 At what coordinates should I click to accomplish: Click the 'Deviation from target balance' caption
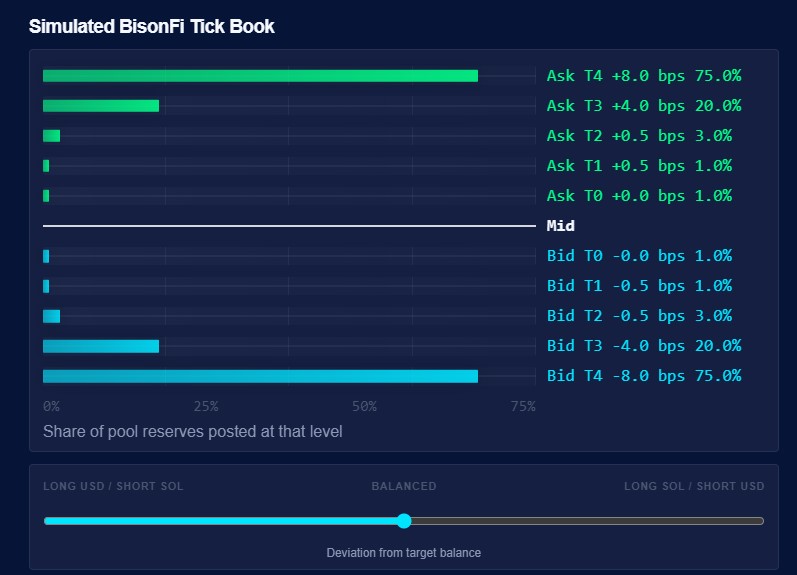[x=404, y=553]
